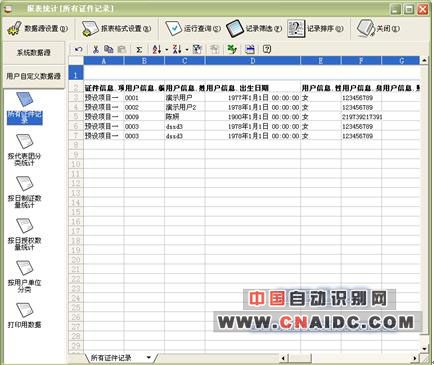Click the green Excel export icon
The width and height of the screenshot is (434, 365).
pos(232,49)
